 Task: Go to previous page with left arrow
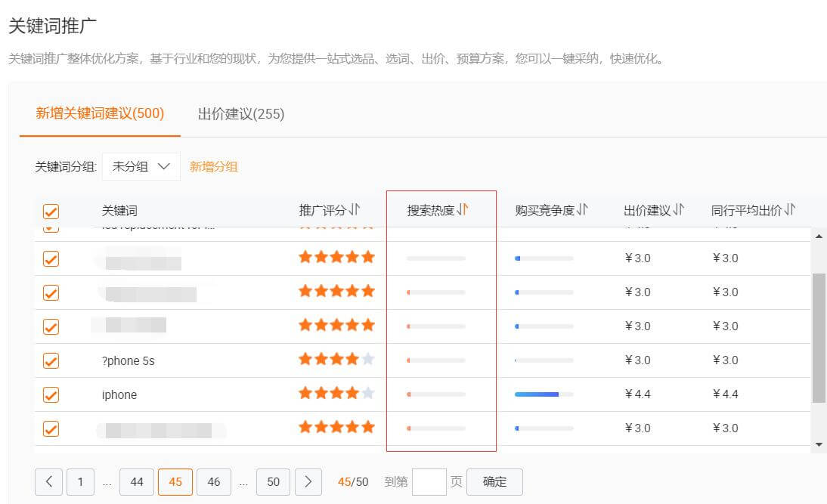pos(49,481)
